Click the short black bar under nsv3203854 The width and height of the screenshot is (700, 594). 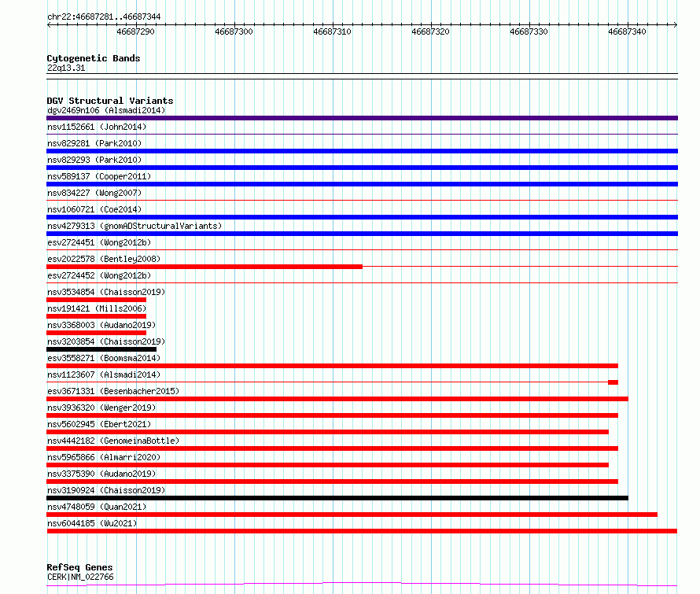[101, 349]
